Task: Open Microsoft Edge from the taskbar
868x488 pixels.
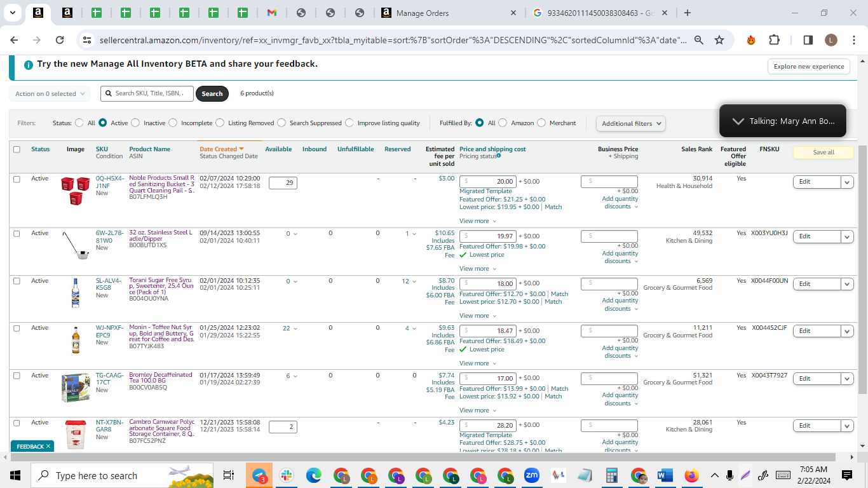Action: 314,475
